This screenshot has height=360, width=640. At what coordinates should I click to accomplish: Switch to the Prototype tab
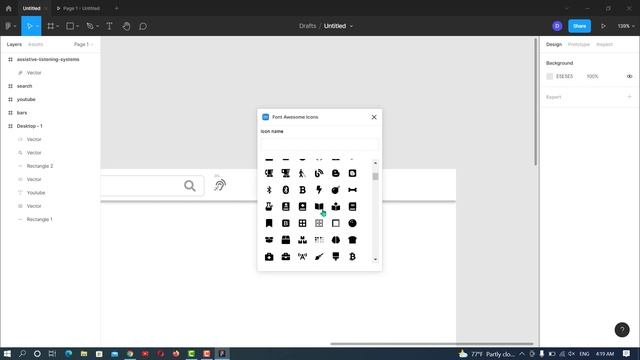click(x=579, y=44)
